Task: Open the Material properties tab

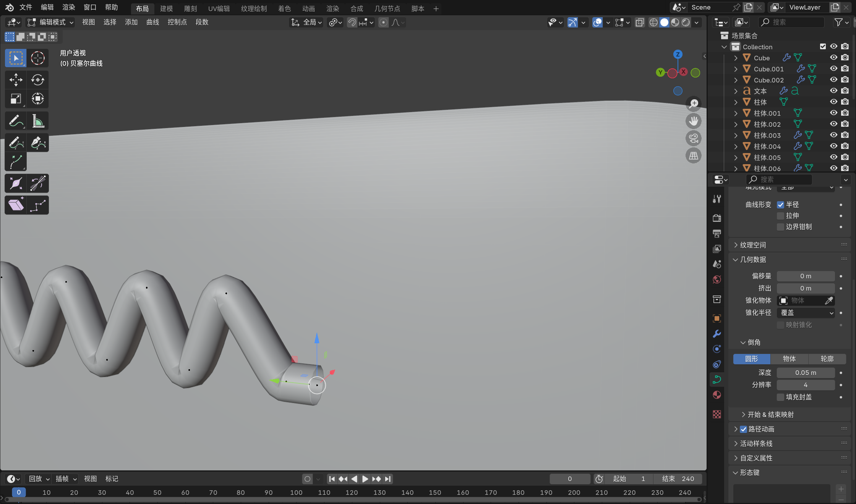Action: pyautogui.click(x=717, y=395)
